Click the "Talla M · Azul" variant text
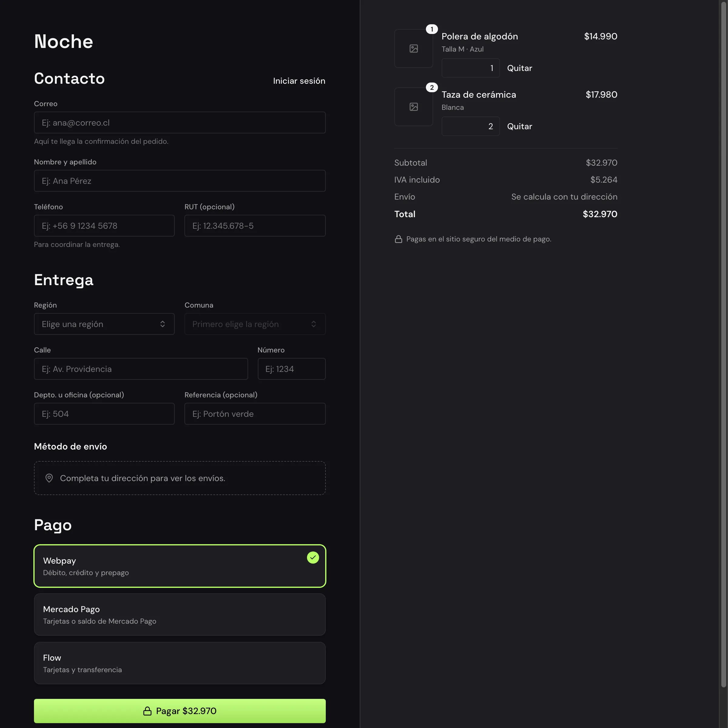Screen dimensions: 728x728 pos(462,49)
